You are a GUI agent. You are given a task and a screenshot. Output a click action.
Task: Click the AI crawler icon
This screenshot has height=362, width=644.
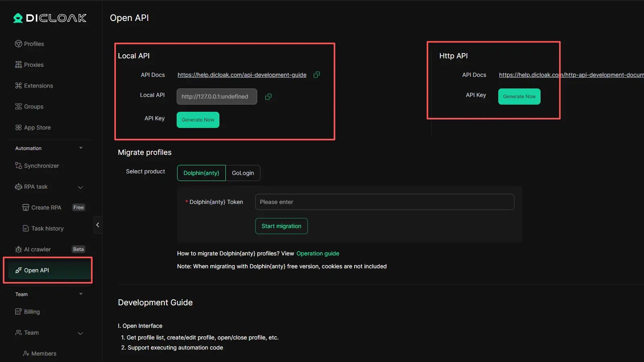click(x=19, y=249)
